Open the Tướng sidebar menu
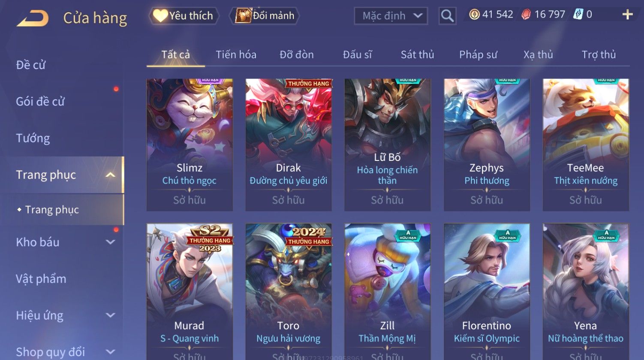The image size is (644, 360). tap(33, 138)
